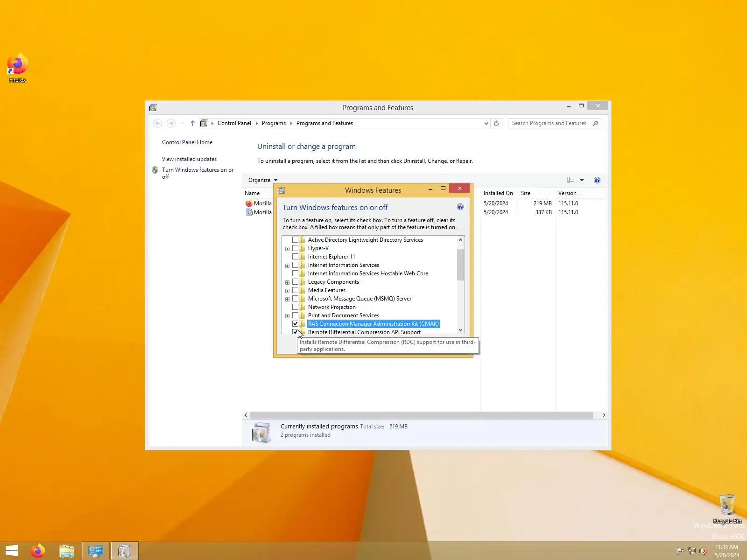This screenshot has width=747, height=560.
Task: Tick the Media Features checkbox
Action: (x=295, y=290)
